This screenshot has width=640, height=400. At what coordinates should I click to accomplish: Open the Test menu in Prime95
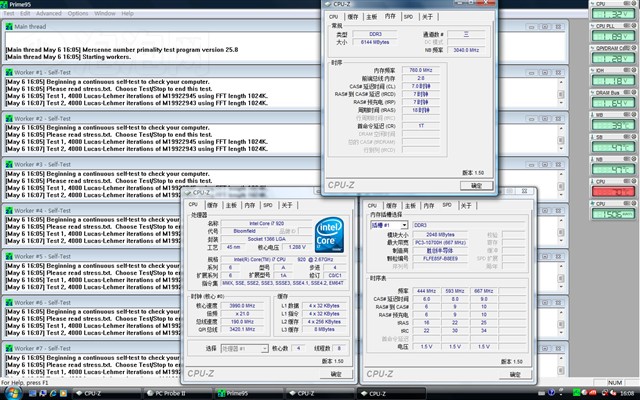(9, 13)
